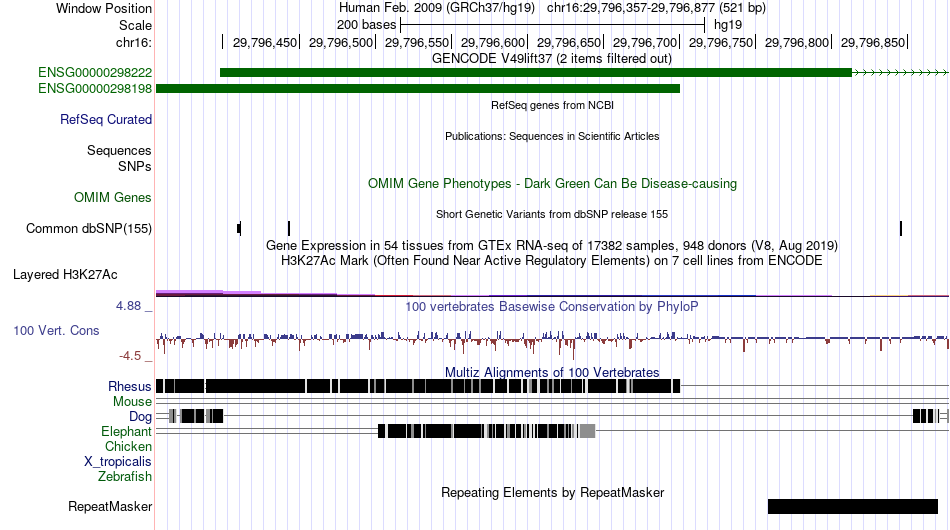950x530 pixels.
Task: Click the chr16:29,796,357-29,796,877 position text
Action: point(656,8)
